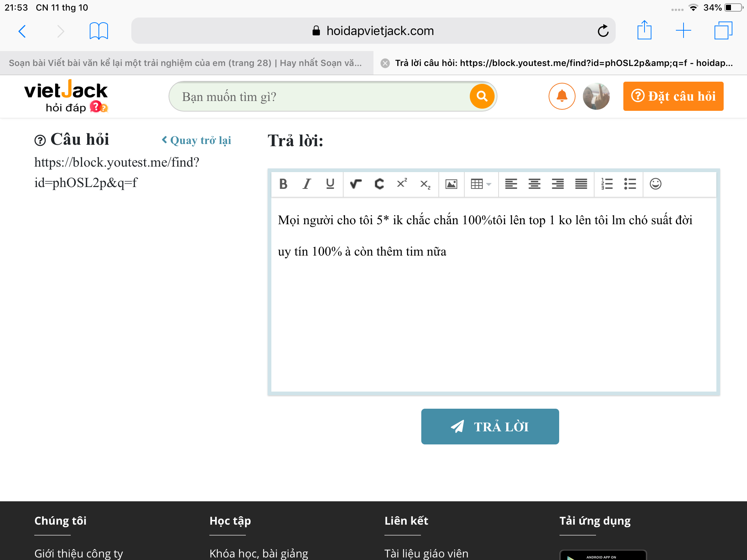Justify text in editor
This screenshot has height=560, width=747.
(581, 184)
